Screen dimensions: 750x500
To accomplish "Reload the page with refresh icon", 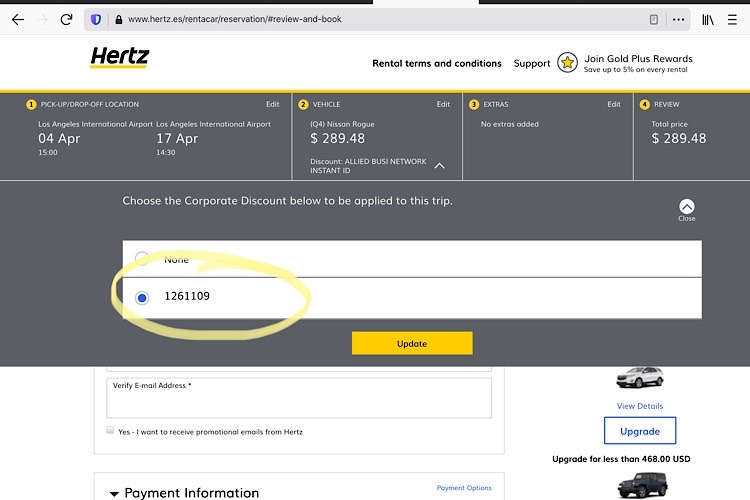I will tap(67, 19).
